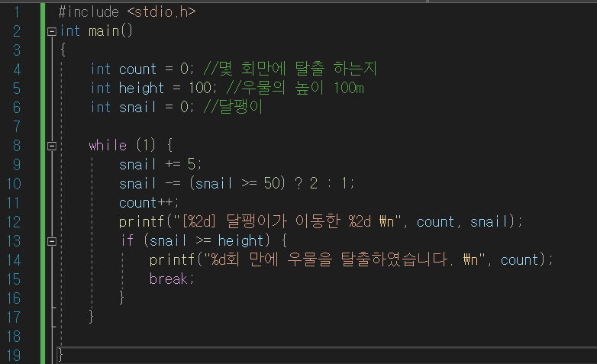Click the string '우물을 탈출하였습니다' on line 14
Viewport: 597px width, 364px height.
click(x=366, y=259)
